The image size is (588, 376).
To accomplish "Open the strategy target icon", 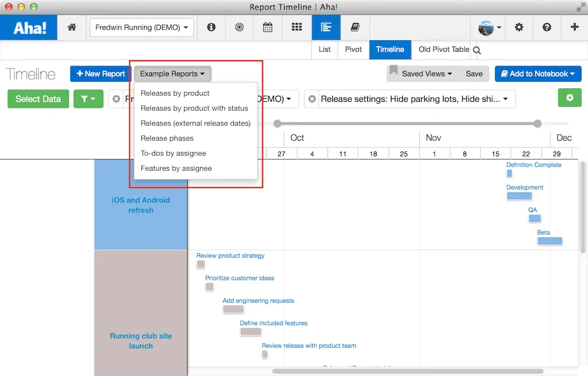I will point(239,27).
